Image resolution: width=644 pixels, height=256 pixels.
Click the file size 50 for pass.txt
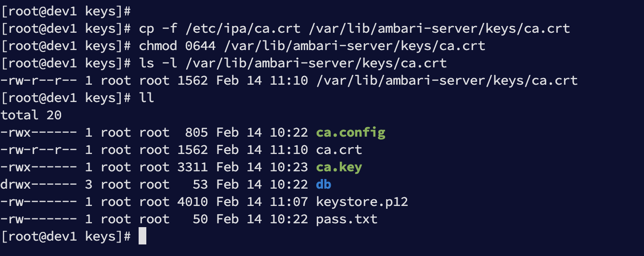coord(200,219)
